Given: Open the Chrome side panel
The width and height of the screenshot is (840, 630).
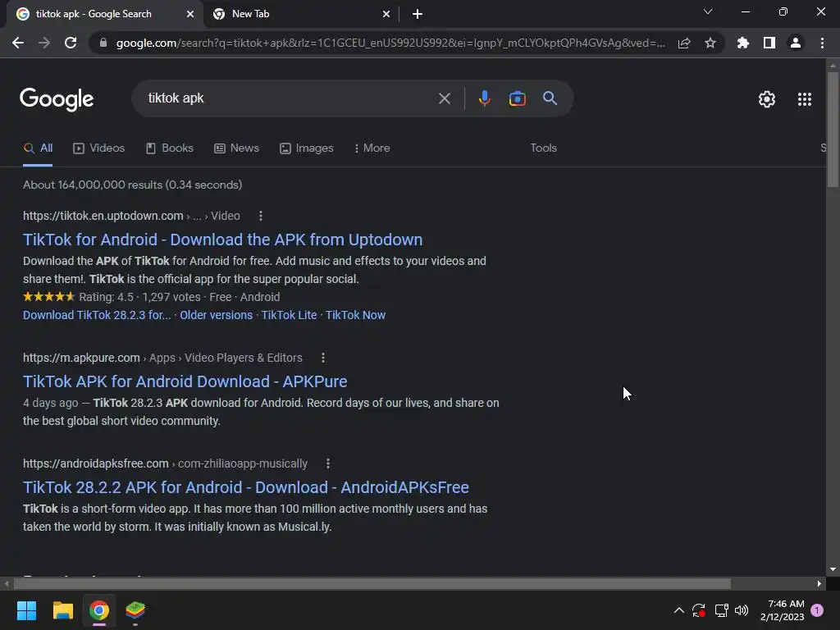Looking at the screenshot, I should [769, 43].
